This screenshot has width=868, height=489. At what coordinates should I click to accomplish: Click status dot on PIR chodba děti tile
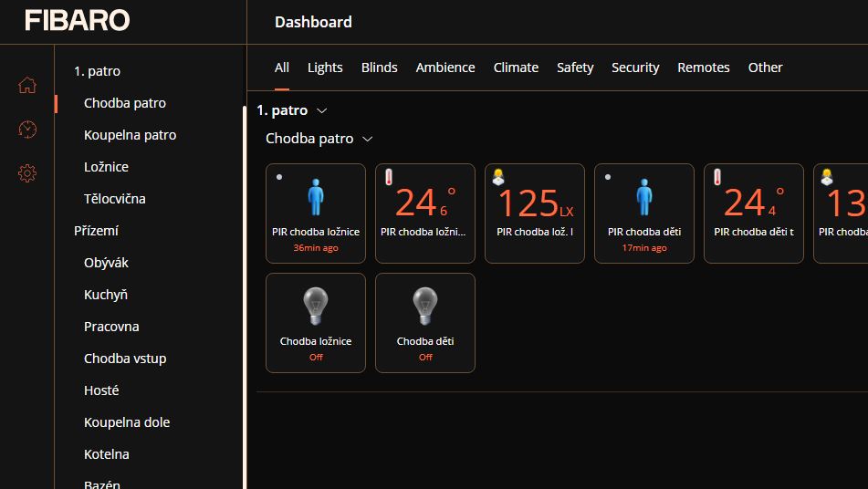coord(607,177)
